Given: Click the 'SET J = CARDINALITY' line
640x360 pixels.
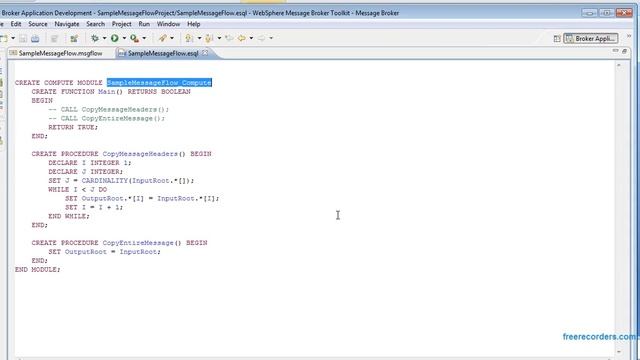Looking at the screenshot, I should 121,181.
